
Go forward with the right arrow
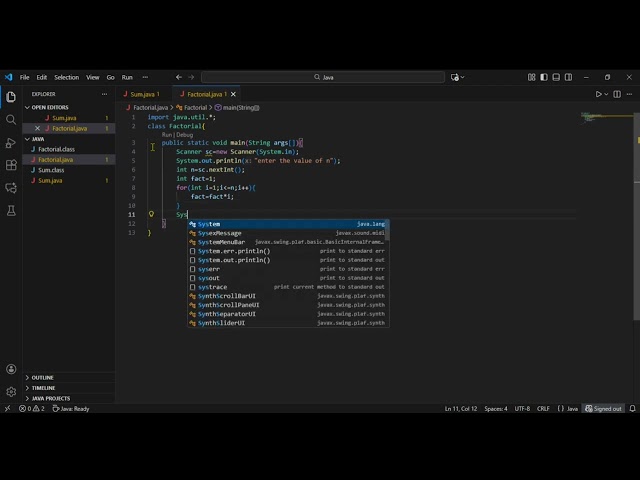coord(191,77)
